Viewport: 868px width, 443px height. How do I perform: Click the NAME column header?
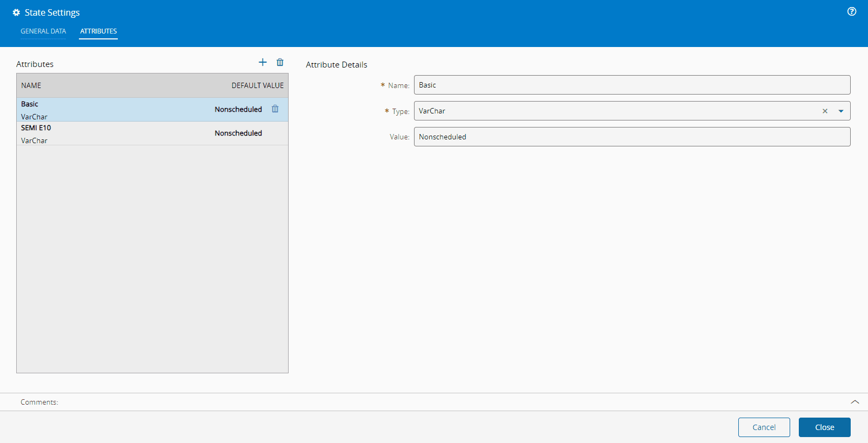tap(31, 85)
